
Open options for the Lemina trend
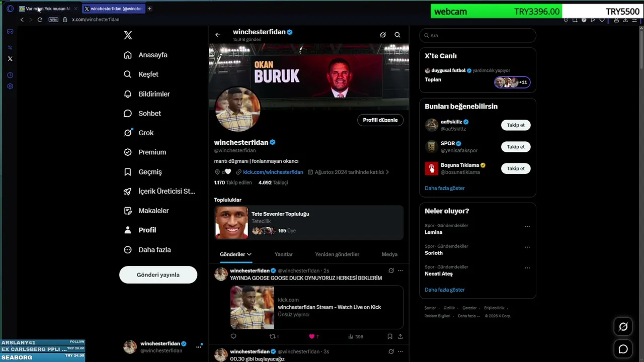point(527,226)
